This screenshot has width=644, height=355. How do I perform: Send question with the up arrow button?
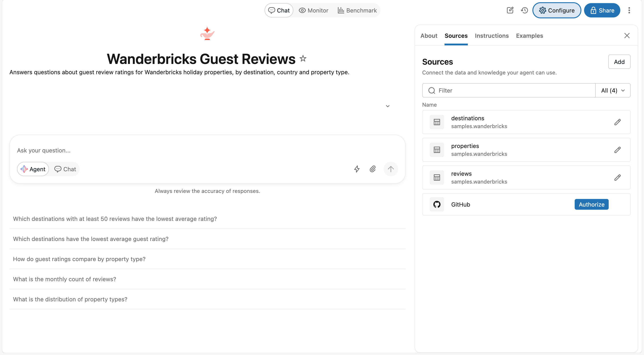[390, 169]
